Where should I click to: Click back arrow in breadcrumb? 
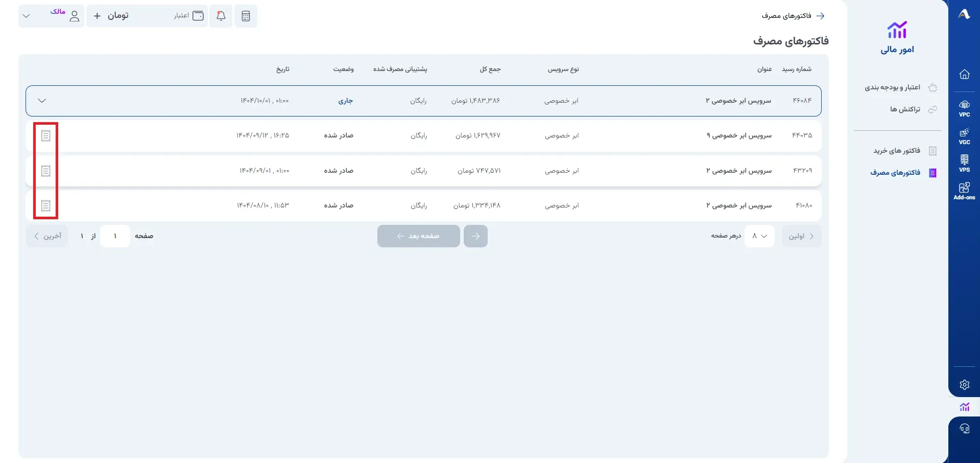(820, 16)
